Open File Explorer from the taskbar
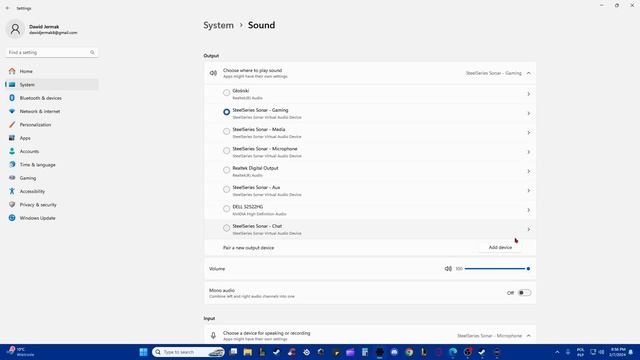Image resolution: width=640 pixels, height=360 pixels. (x=247, y=352)
